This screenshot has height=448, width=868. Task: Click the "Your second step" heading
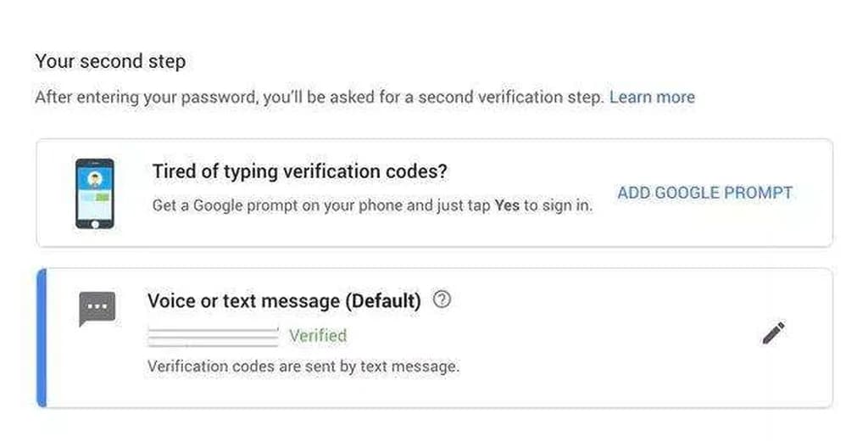(x=110, y=61)
